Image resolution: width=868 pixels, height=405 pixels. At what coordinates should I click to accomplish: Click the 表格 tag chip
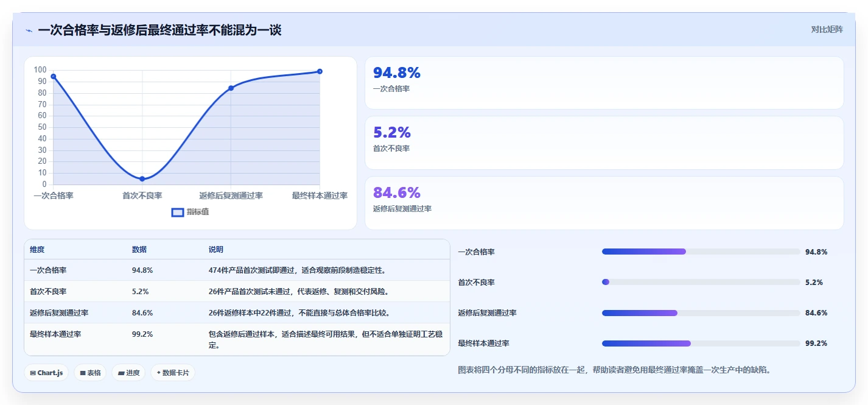(90, 372)
